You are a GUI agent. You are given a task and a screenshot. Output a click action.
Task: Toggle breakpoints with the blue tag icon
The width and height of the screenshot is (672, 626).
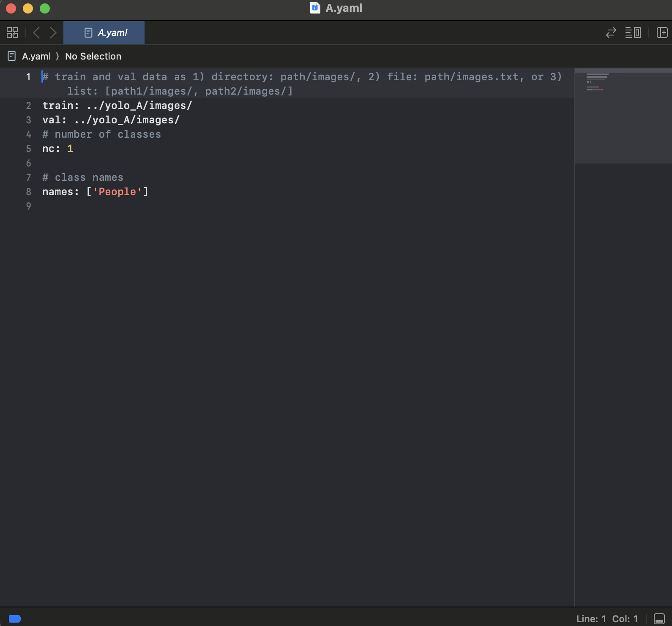[x=15, y=619]
